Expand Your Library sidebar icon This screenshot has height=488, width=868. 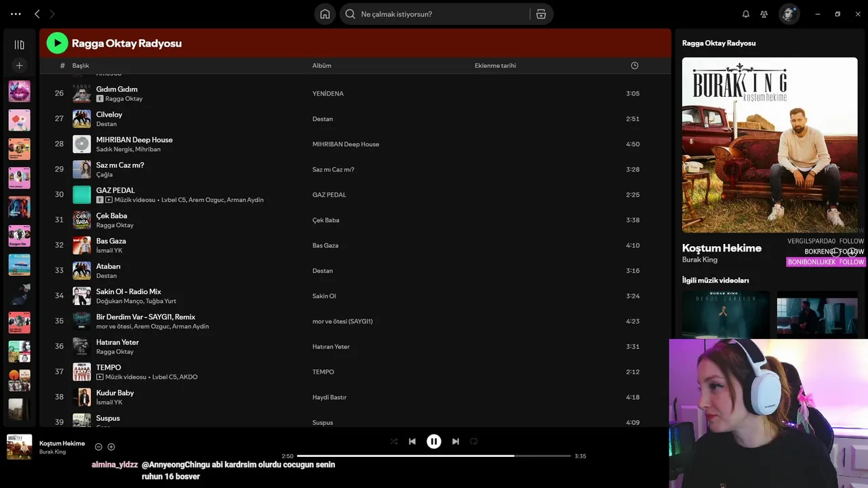[x=19, y=45]
